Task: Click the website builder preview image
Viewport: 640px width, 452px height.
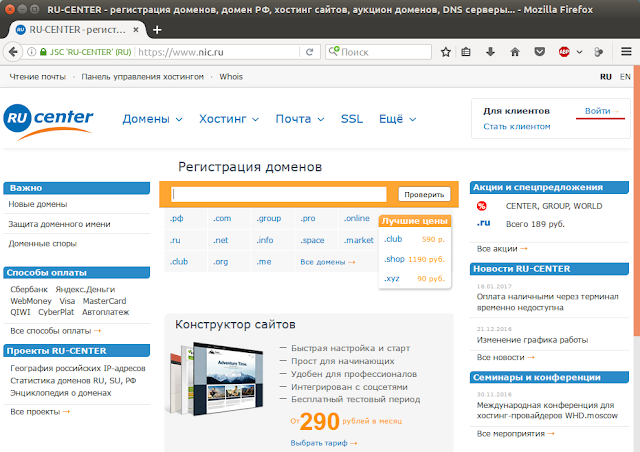Action: tap(216, 379)
